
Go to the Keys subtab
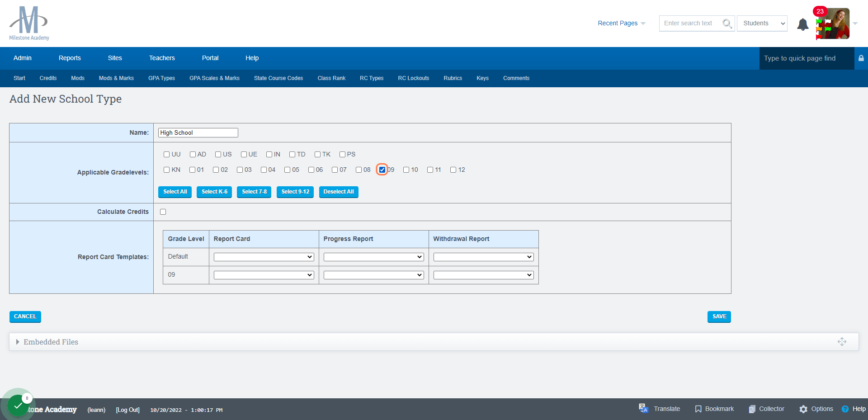482,78
